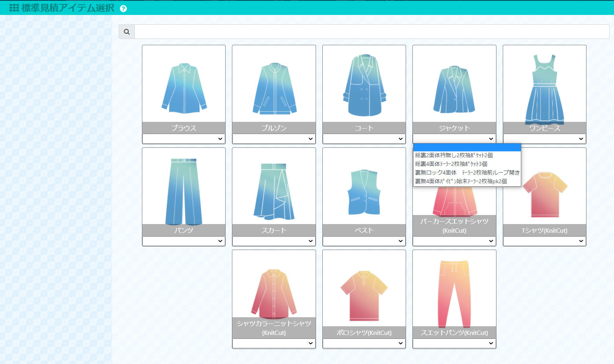This screenshot has height=364, width=614.
Task: Click the search text input field
Action: click(x=371, y=32)
